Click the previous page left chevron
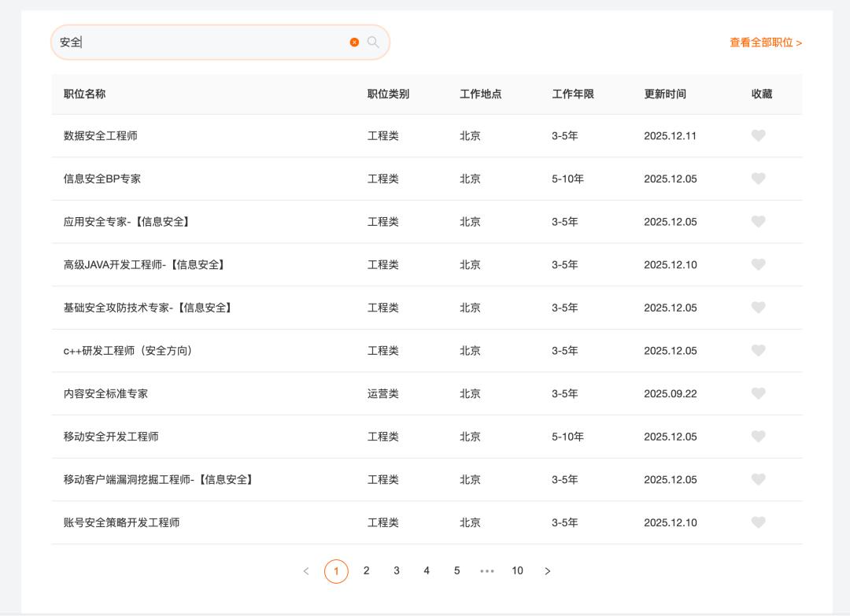Image resolution: width=850 pixels, height=616 pixels. [306, 571]
